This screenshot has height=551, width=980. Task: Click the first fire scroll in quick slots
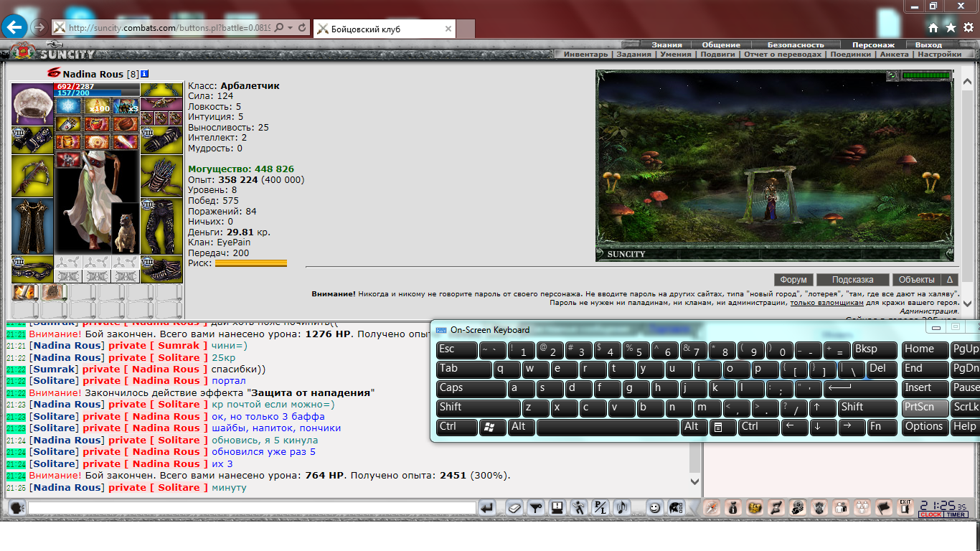[x=25, y=292]
